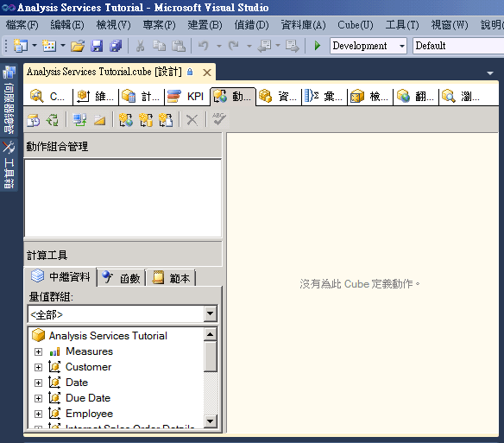Click the metadata tree scroll down arrow

[x=211, y=421]
